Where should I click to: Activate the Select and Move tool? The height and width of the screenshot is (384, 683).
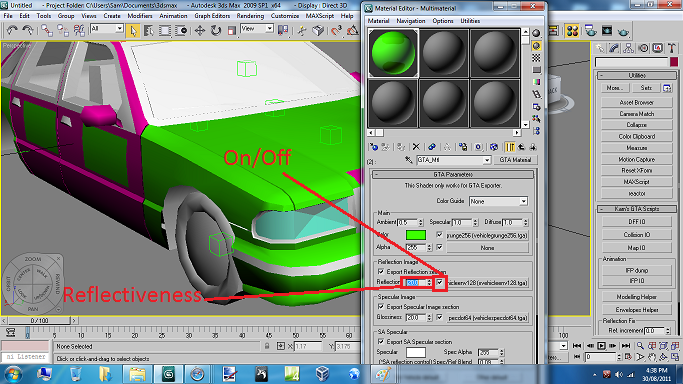199,30
